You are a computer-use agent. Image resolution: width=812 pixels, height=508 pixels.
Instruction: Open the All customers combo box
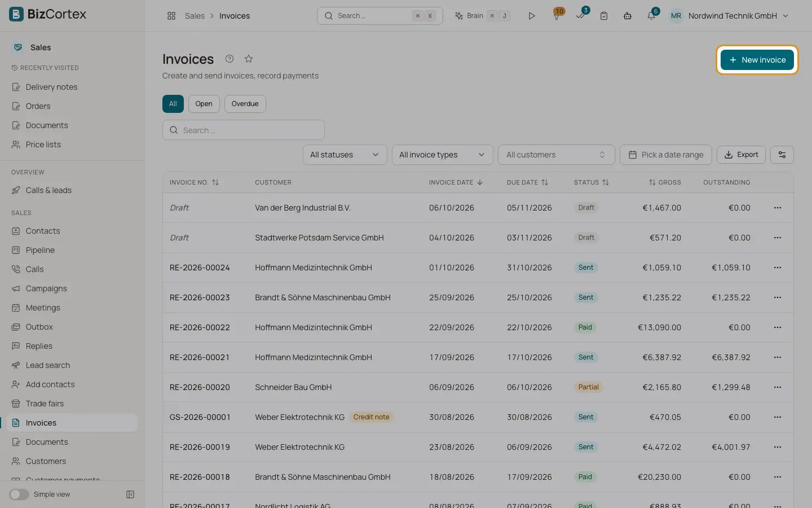pos(556,155)
